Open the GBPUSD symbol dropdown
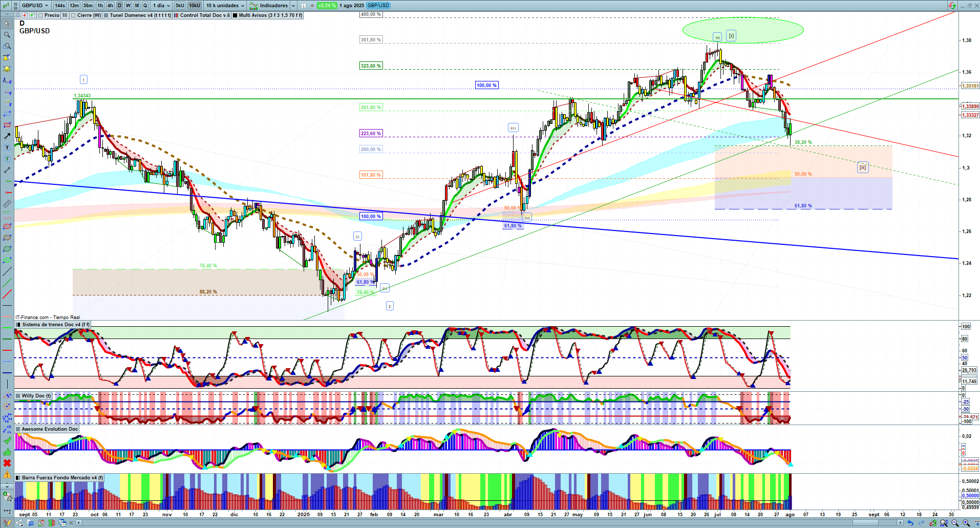Screen dimensions: 980x528 click(x=35, y=6)
